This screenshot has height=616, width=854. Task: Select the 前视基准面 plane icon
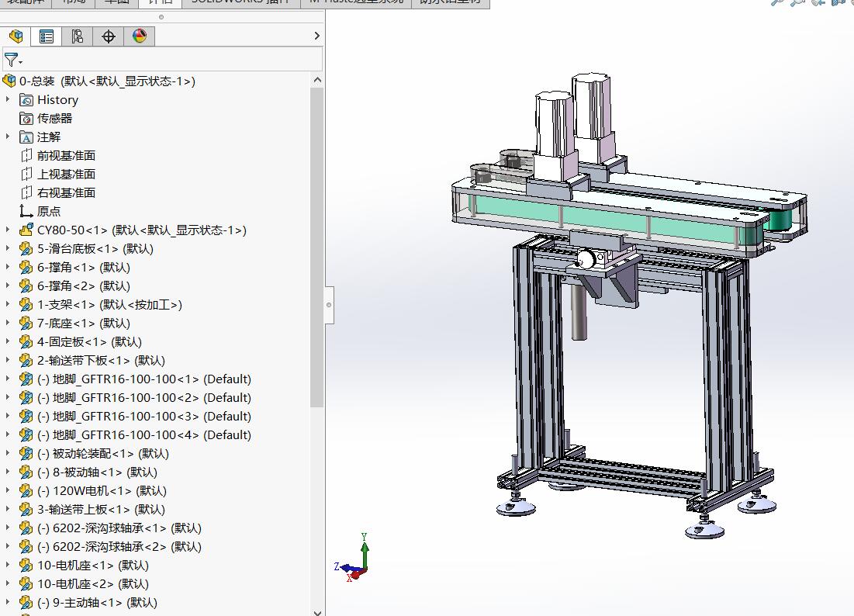coord(26,156)
